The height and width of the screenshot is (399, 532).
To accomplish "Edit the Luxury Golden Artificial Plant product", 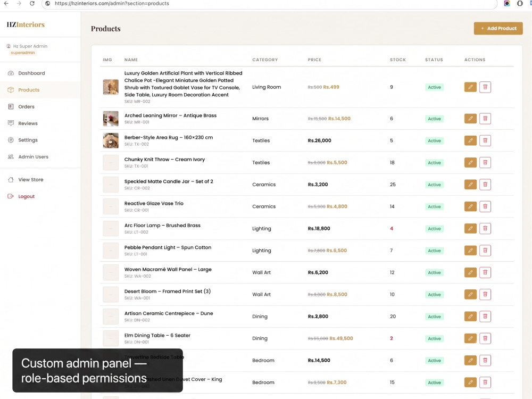I will tap(470, 87).
